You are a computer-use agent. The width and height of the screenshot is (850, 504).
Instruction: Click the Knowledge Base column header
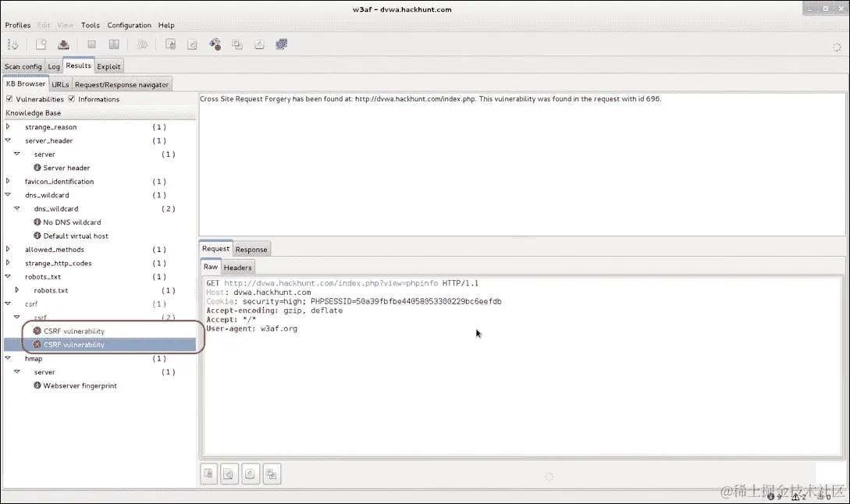(x=100, y=112)
